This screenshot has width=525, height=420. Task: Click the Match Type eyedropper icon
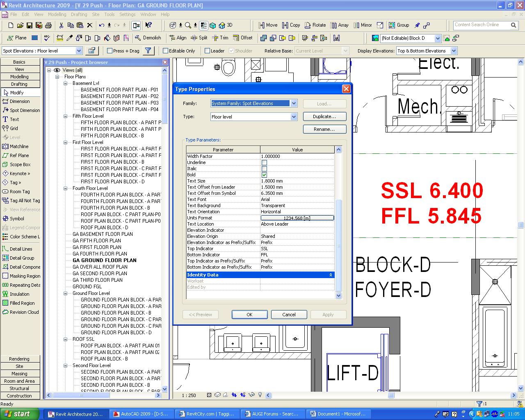click(69, 38)
